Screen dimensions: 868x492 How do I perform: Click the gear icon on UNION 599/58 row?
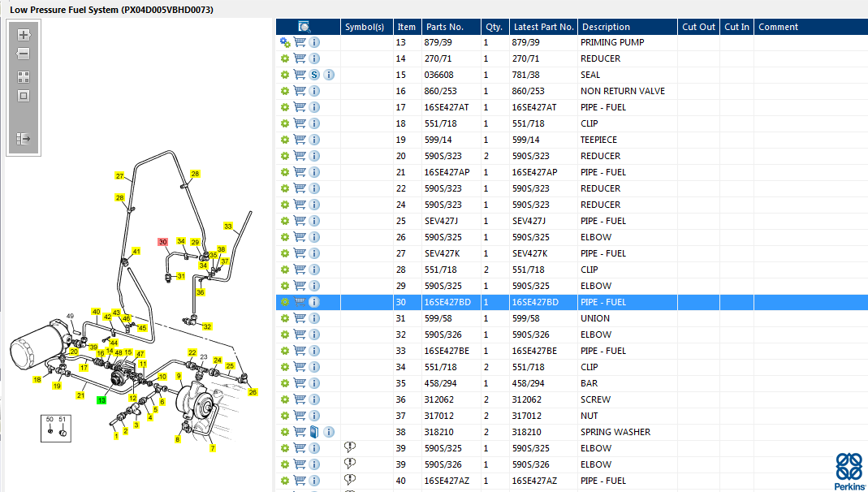click(x=285, y=318)
